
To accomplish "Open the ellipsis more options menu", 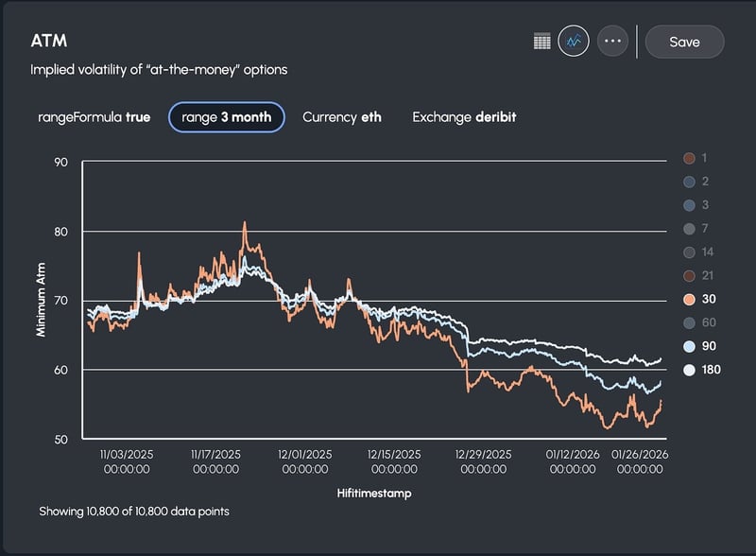I will point(611,42).
